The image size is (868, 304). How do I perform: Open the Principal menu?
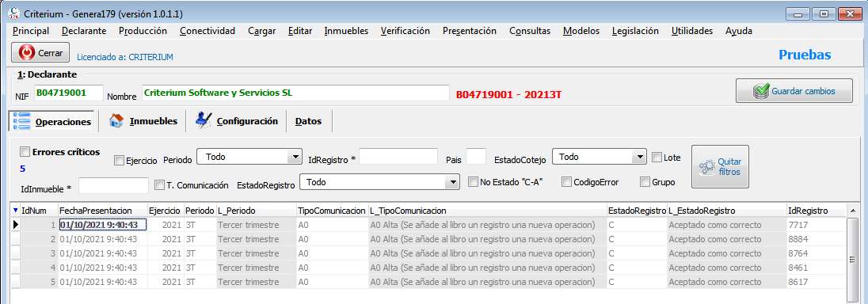tap(30, 31)
